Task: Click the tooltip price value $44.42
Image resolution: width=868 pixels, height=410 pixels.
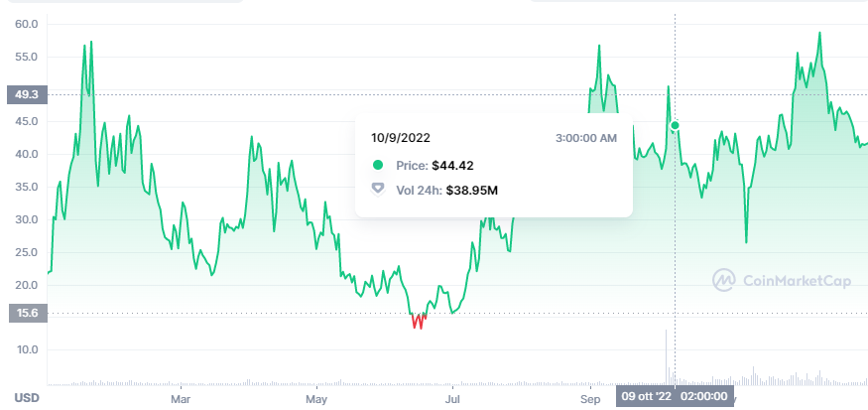Action: click(452, 165)
